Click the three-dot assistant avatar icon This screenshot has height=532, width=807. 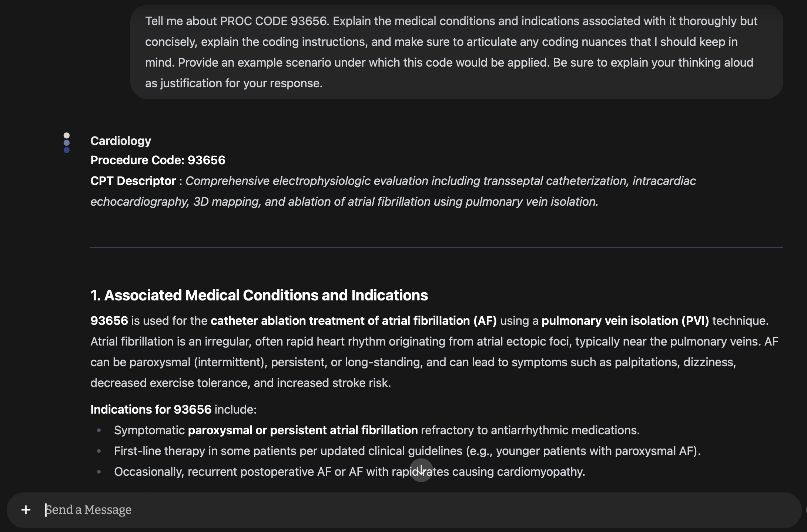click(67, 143)
